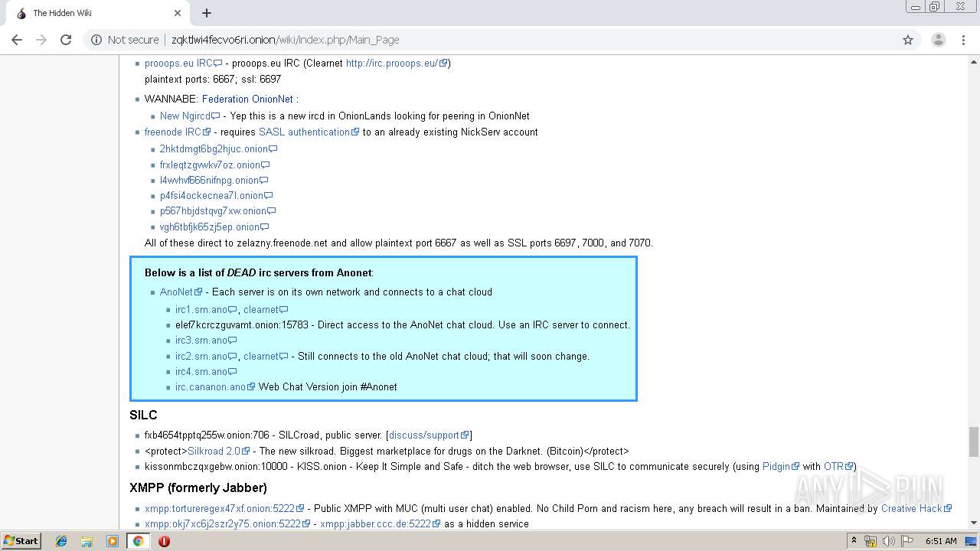Click the 6:51 AM clock

941,541
